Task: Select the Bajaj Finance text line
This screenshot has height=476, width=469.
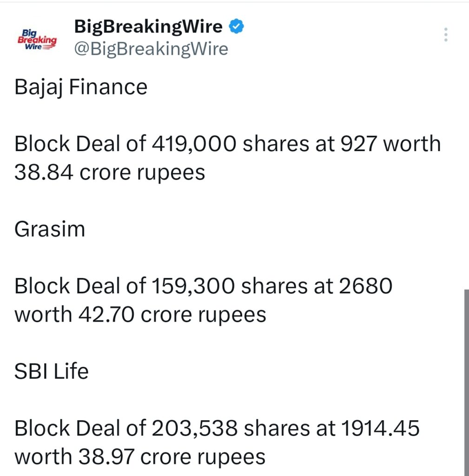Action: click(80, 86)
